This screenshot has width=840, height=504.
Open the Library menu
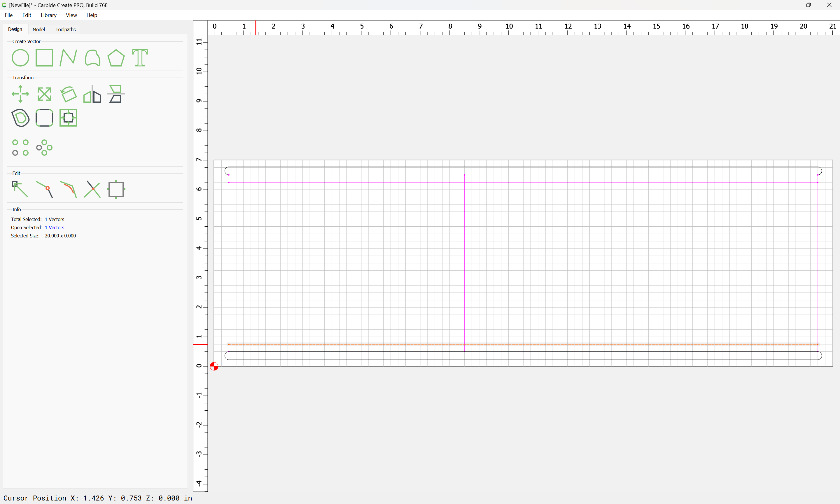pos(48,15)
